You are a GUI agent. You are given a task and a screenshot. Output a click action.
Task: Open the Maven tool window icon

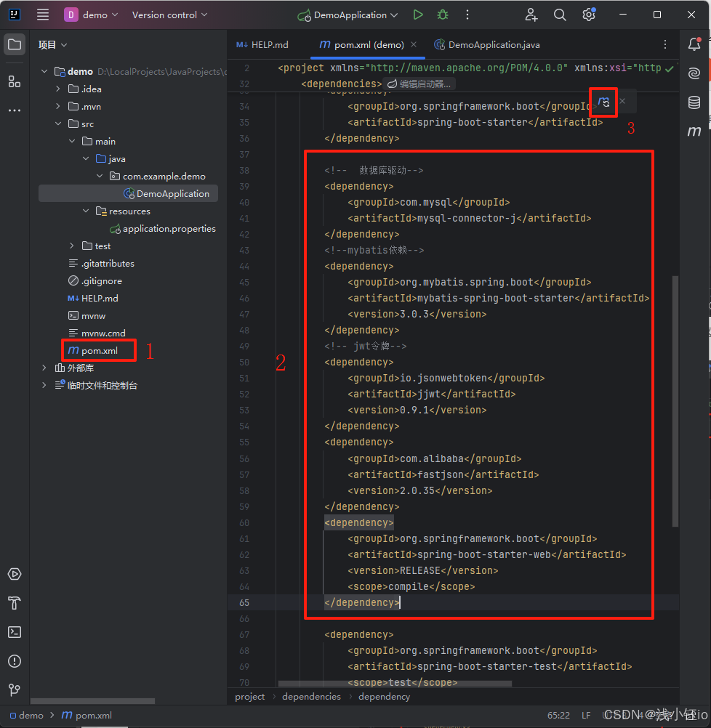pos(694,132)
